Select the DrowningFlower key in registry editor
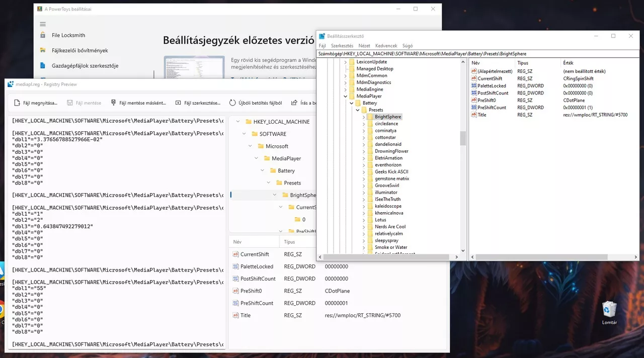Viewport: 644px width, 358px height. (x=391, y=151)
